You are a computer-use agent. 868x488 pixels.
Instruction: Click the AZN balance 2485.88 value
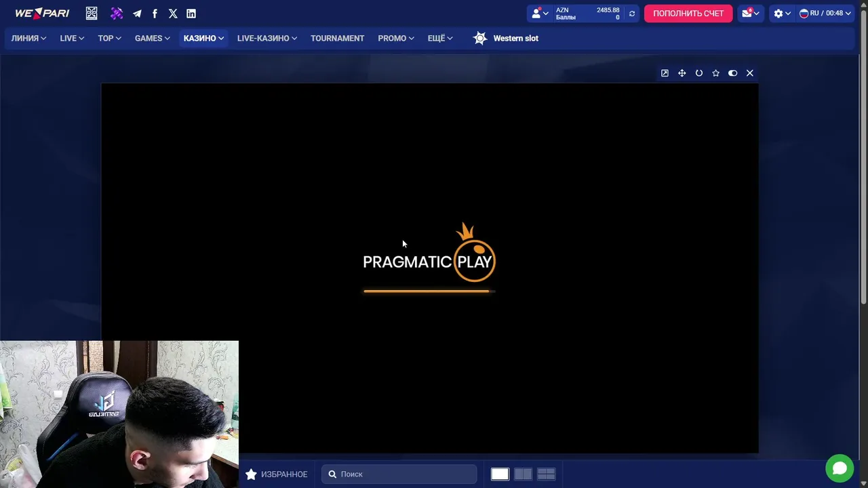[608, 10]
